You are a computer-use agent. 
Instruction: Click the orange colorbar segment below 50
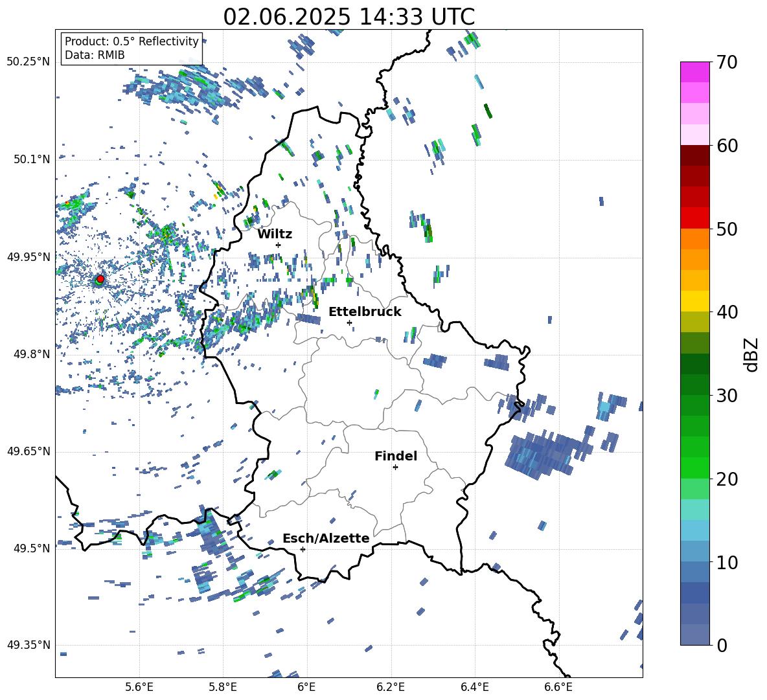[x=694, y=238]
